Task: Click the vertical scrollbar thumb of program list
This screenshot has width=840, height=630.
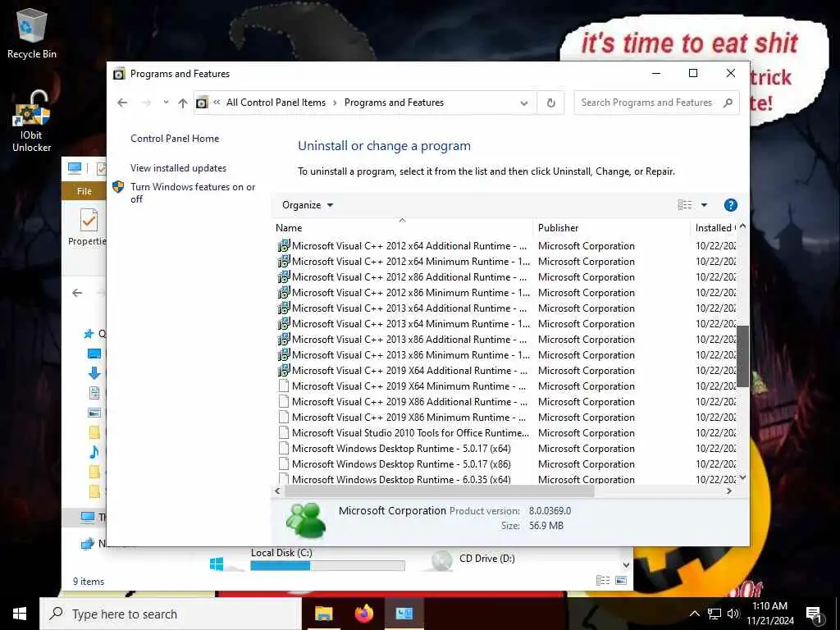Action: click(742, 356)
